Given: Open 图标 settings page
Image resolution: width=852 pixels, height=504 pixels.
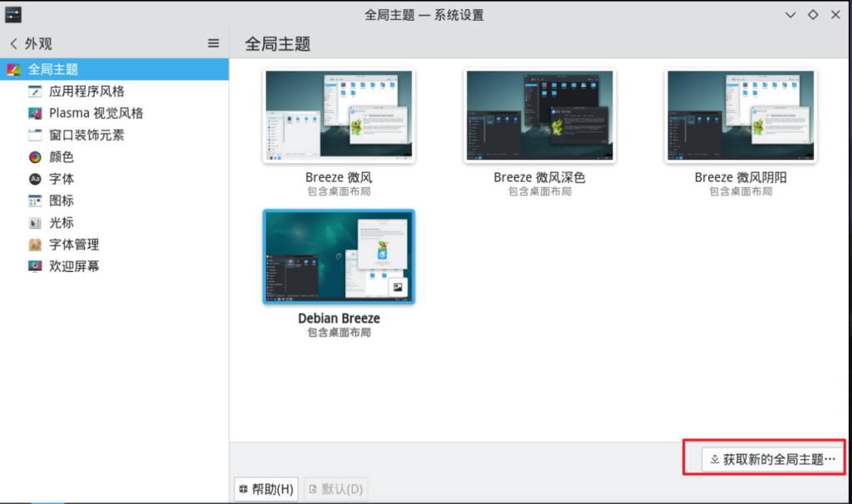Looking at the screenshot, I should click(114, 201).
